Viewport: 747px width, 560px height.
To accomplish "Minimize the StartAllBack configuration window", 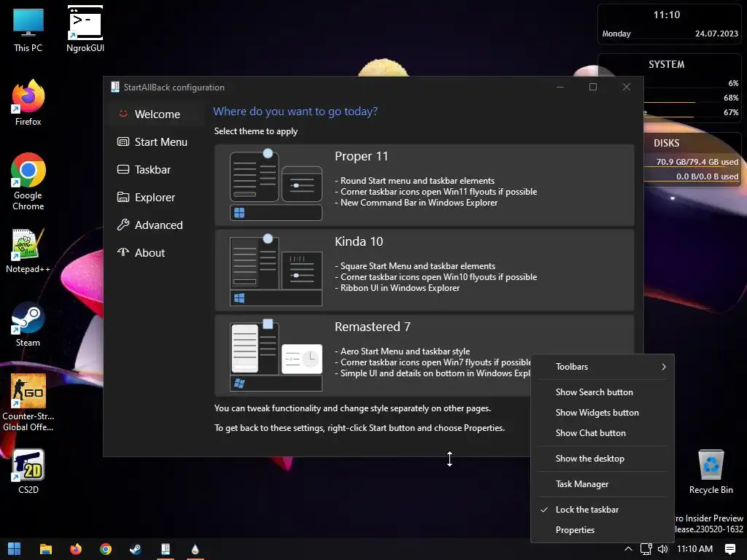I will 560,87.
